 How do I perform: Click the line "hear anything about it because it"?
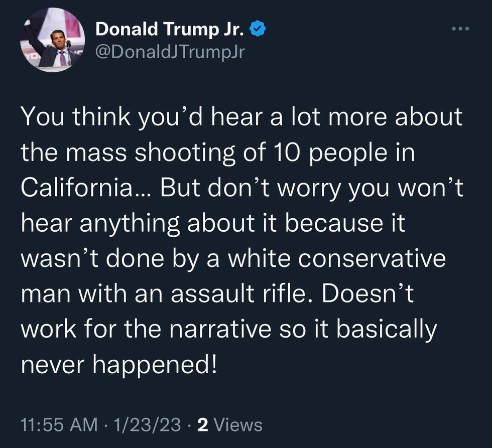213,224
